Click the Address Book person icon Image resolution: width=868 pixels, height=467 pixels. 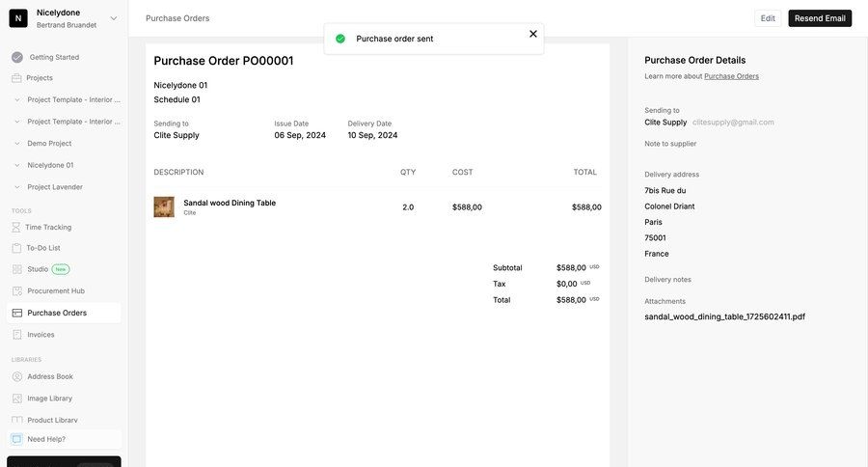click(x=17, y=376)
